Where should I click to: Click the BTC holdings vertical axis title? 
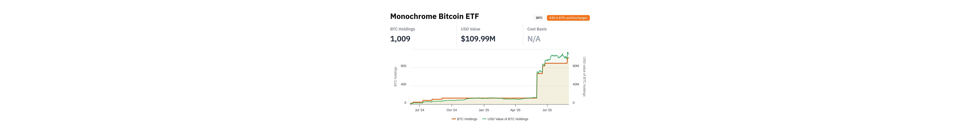(x=395, y=77)
